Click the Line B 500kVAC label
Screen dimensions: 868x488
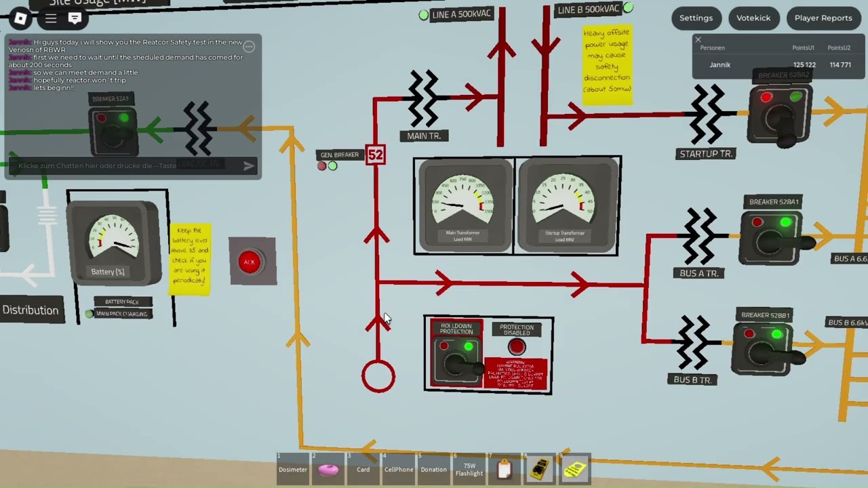click(588, 9)
